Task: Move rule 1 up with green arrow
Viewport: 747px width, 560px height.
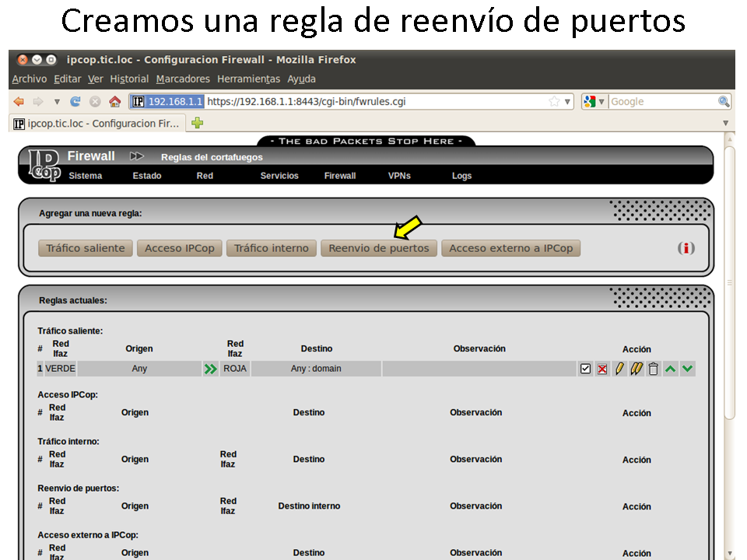Action: click(x=671, y=369)
